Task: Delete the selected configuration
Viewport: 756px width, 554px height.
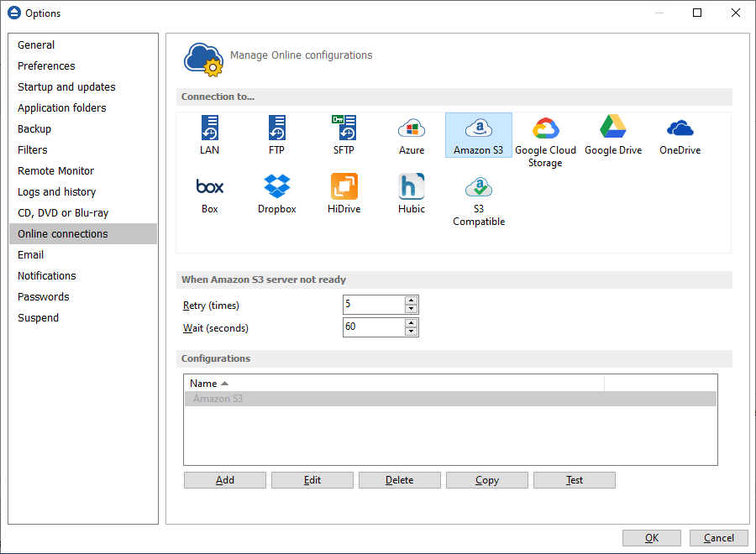Action: click(x=400, y=480)
